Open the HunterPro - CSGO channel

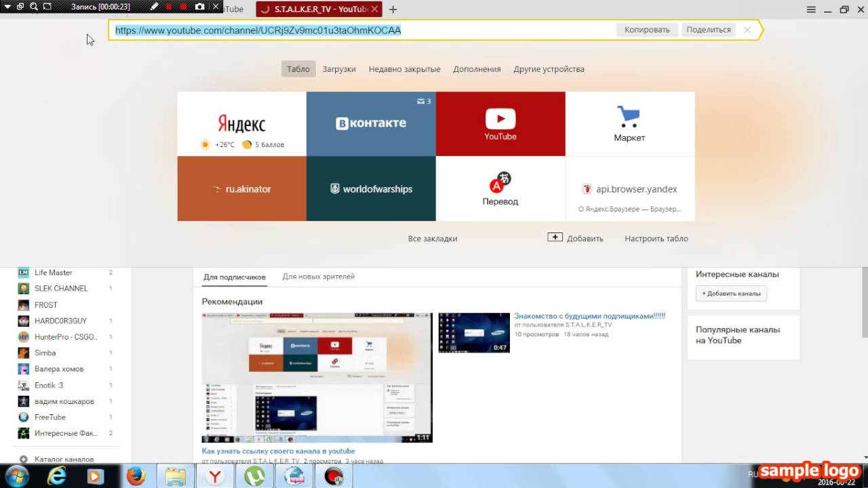pos(66,337)
